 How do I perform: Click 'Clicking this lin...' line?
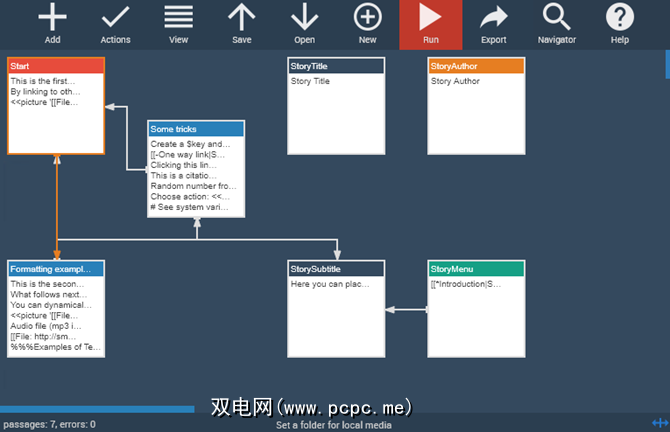(183, 165)
